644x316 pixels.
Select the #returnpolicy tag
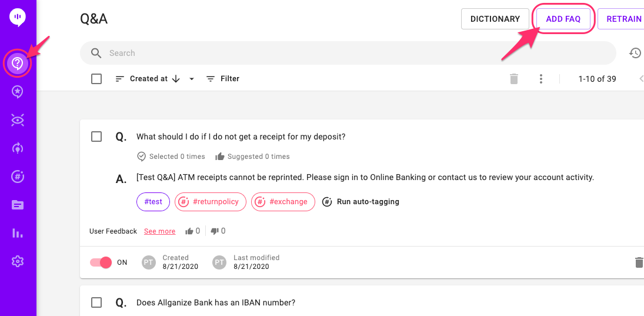(x=209, y=202)
